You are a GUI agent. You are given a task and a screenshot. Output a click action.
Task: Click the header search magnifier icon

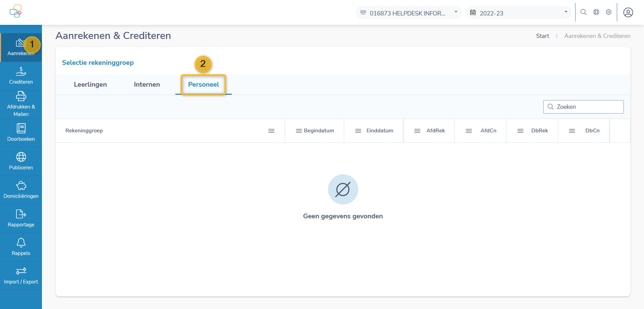tap(583, 12)
